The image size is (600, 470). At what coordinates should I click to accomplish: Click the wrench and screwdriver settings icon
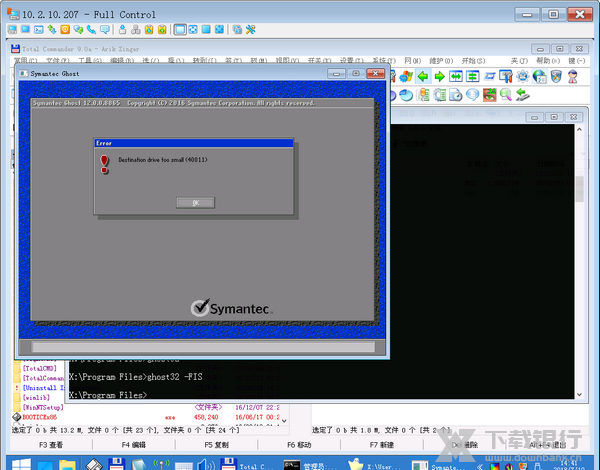pos(251,29)
